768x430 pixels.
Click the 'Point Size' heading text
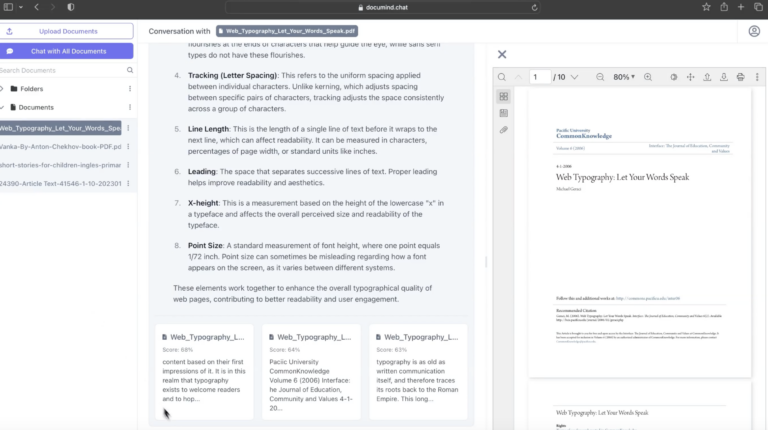[205, 245]
